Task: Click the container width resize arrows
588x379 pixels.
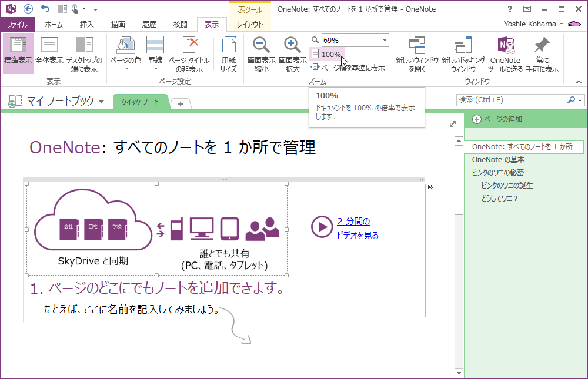Action: pos(422,180)
